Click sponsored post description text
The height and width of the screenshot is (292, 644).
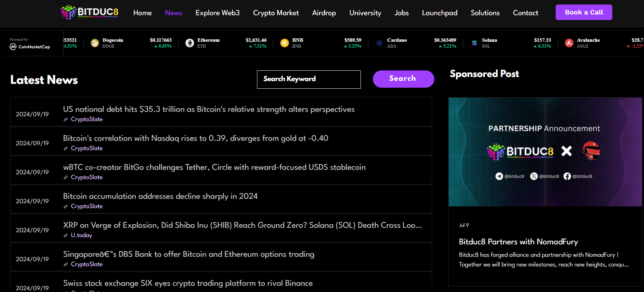tap(544, 260)
